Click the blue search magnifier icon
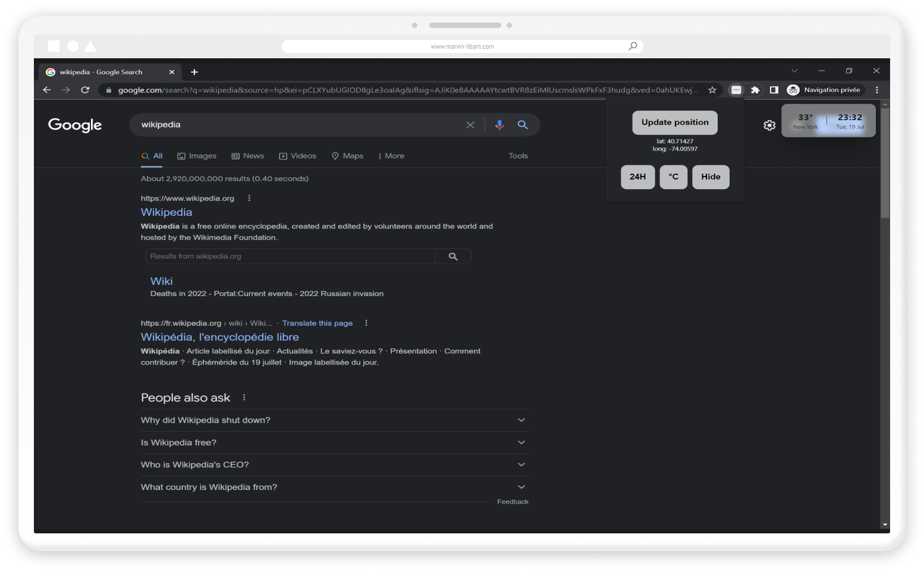The image size is (924, 572). [523, 125]
